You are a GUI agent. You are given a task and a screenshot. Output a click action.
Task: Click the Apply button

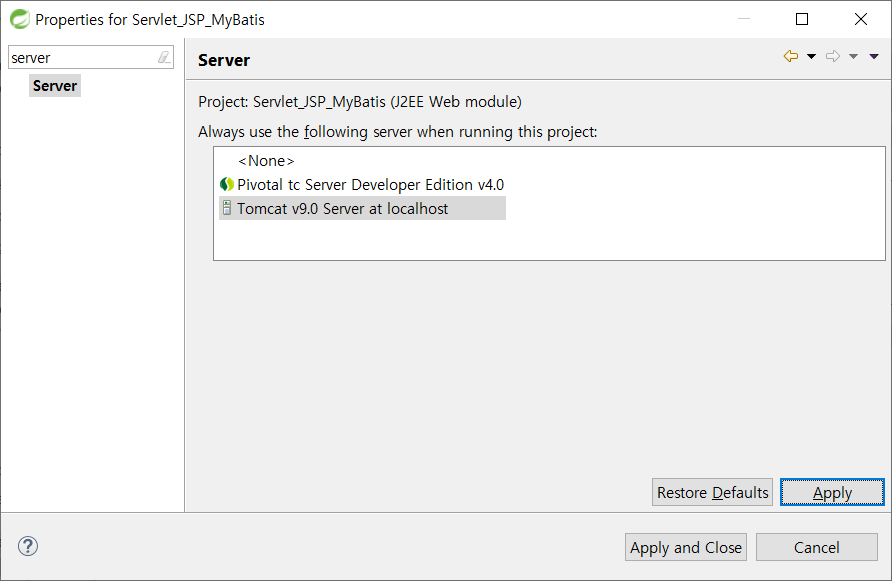tap(832, 492)
